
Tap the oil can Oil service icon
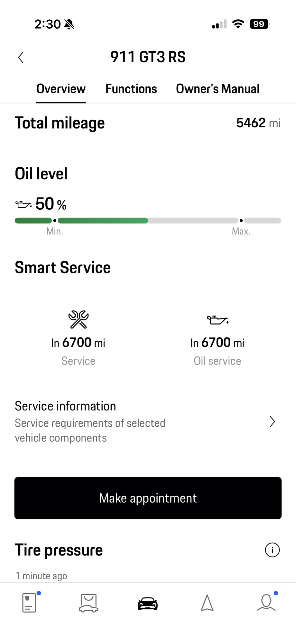point(217,320)
